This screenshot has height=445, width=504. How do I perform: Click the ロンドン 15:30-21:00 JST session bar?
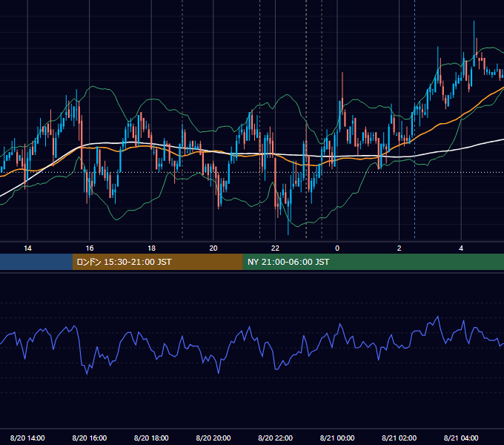(157, 262)
